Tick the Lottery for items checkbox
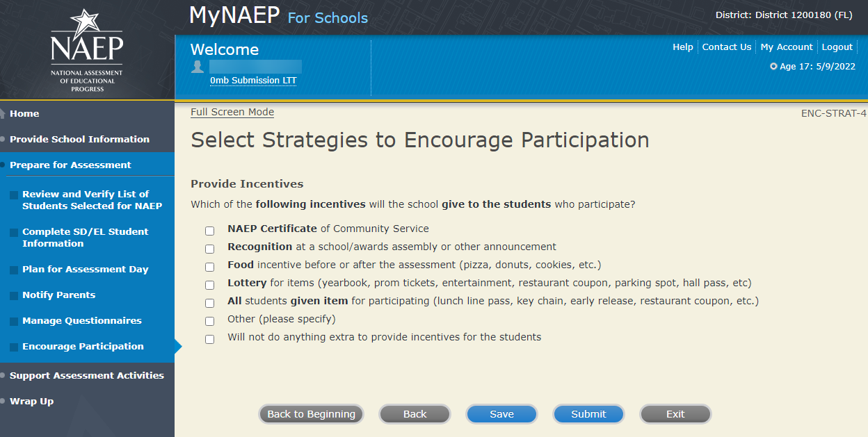The width and height of the screenshot is (868, 437). click(209, 285)
